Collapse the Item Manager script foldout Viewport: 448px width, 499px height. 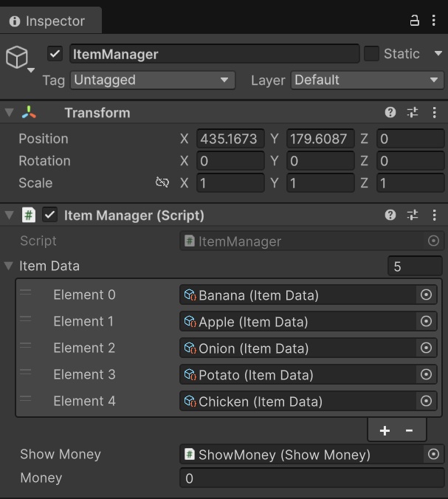[10, 215]
